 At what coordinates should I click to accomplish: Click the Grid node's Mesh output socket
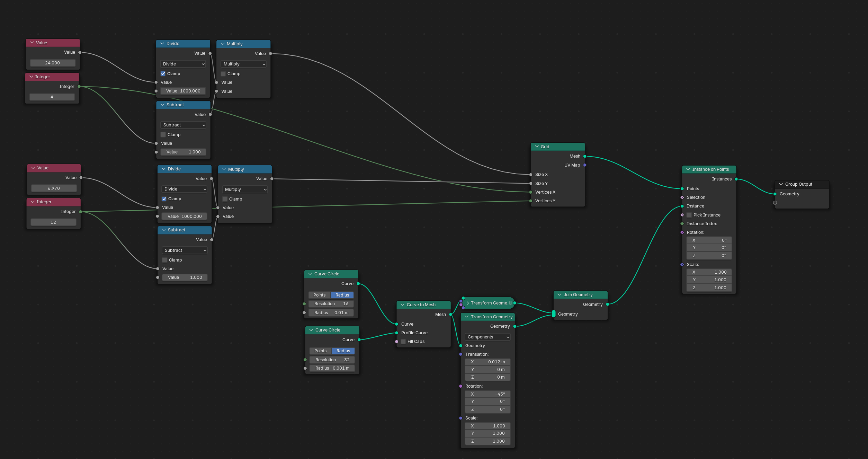[585, 156]
